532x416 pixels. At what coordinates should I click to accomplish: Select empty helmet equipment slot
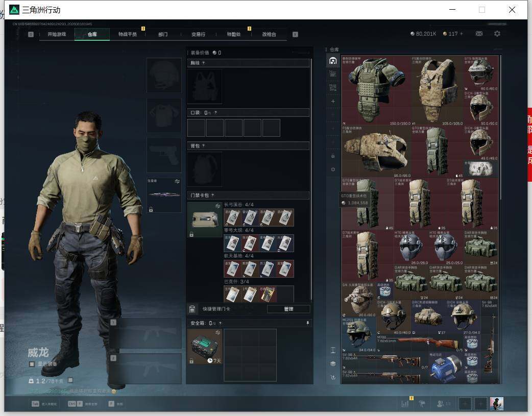click(x=164, y=75)
